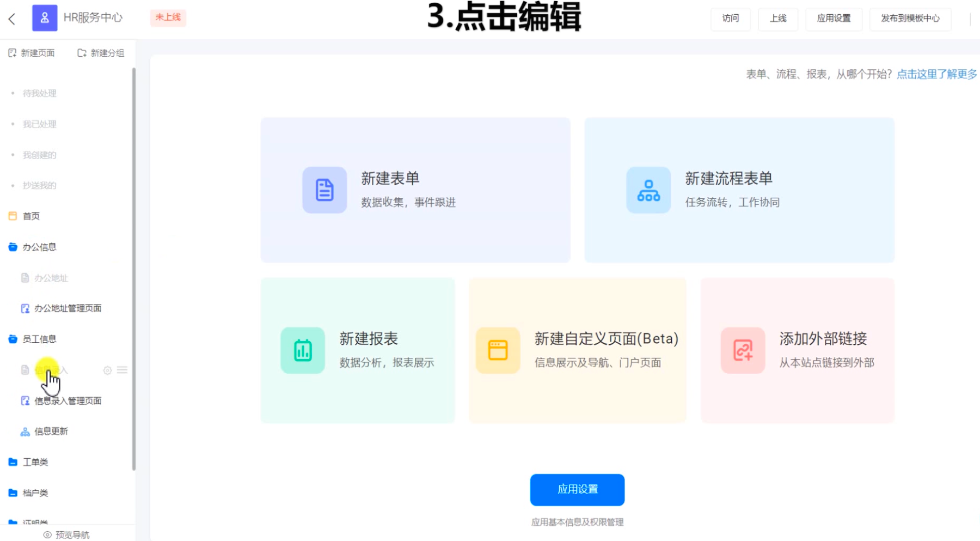The width and height of the screenshot is (980, 541).
Task: Collapse the 员工信息 folder group
Action: (x=13, y=339)
